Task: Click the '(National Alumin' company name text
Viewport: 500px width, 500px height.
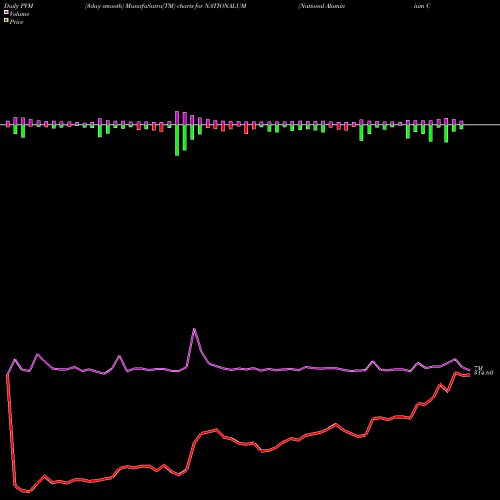Action: [322, 6]
